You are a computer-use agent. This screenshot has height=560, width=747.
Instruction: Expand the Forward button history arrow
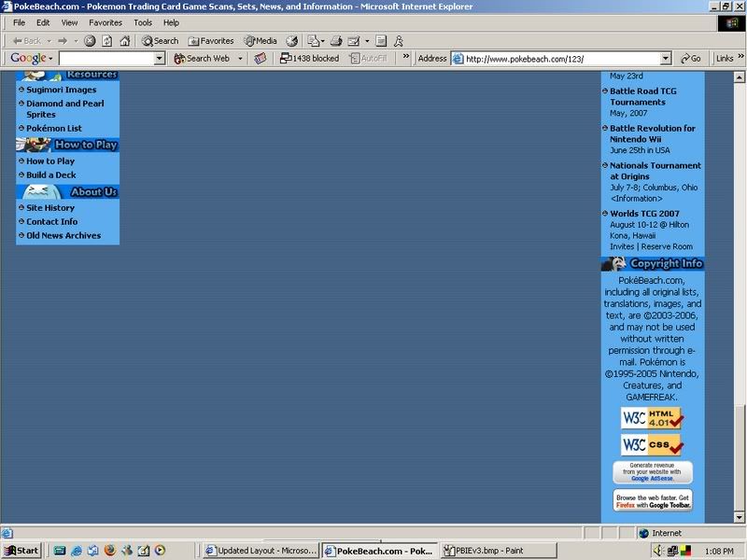(x=76, y=41)
